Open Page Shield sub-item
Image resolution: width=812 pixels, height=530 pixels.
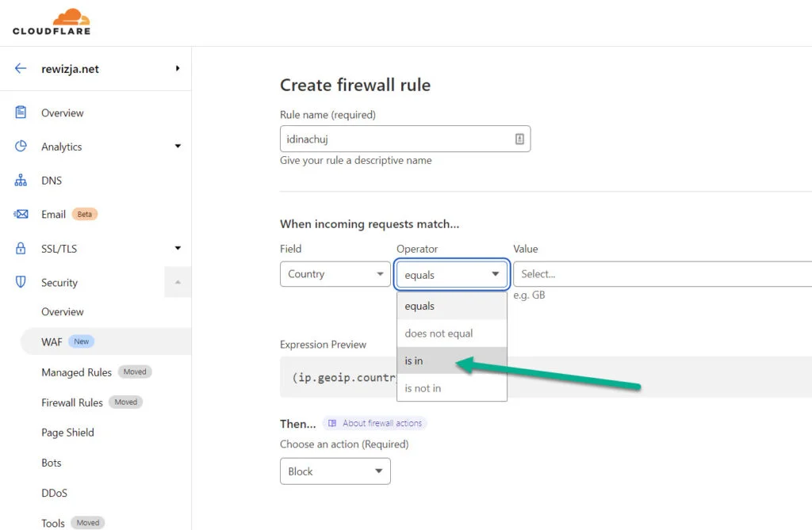click(x=68, y=433)
